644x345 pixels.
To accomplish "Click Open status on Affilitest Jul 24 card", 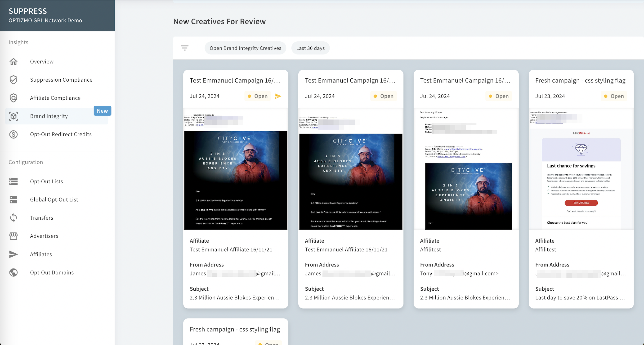I will (x=499, y=96).
